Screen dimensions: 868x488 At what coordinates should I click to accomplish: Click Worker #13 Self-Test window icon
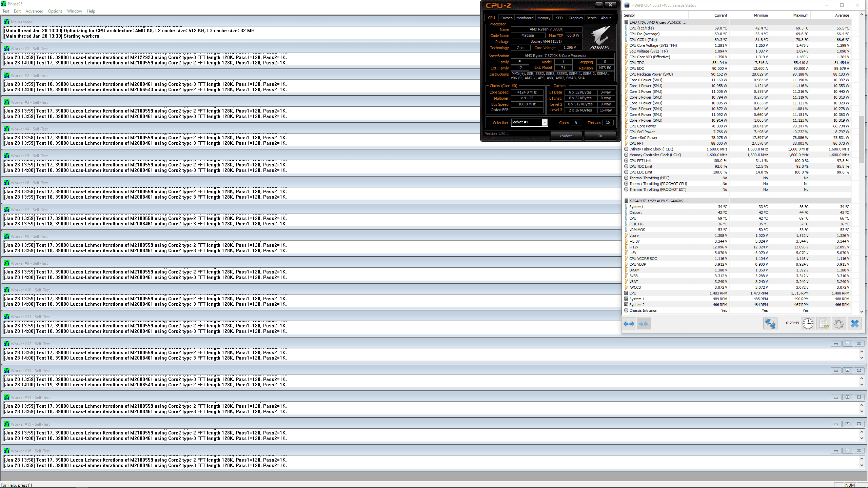tap(7, 370)
